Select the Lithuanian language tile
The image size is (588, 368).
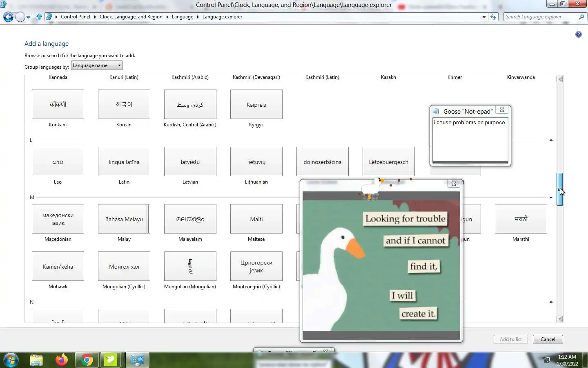256,162
